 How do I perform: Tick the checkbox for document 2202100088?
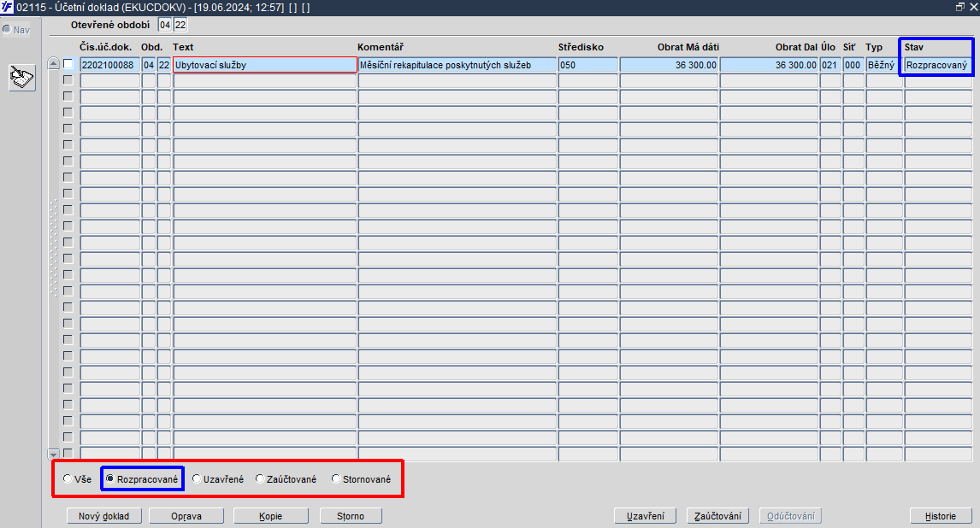68,64
